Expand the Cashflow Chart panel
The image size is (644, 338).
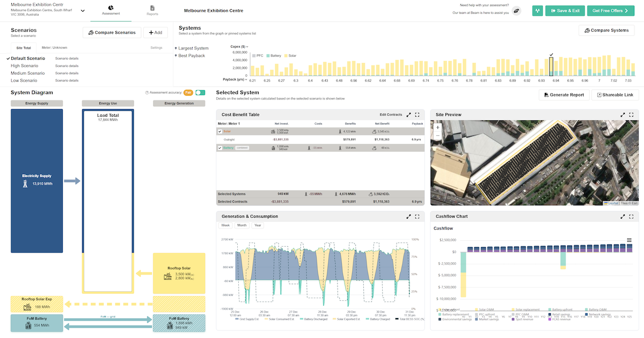click(623, 216)
